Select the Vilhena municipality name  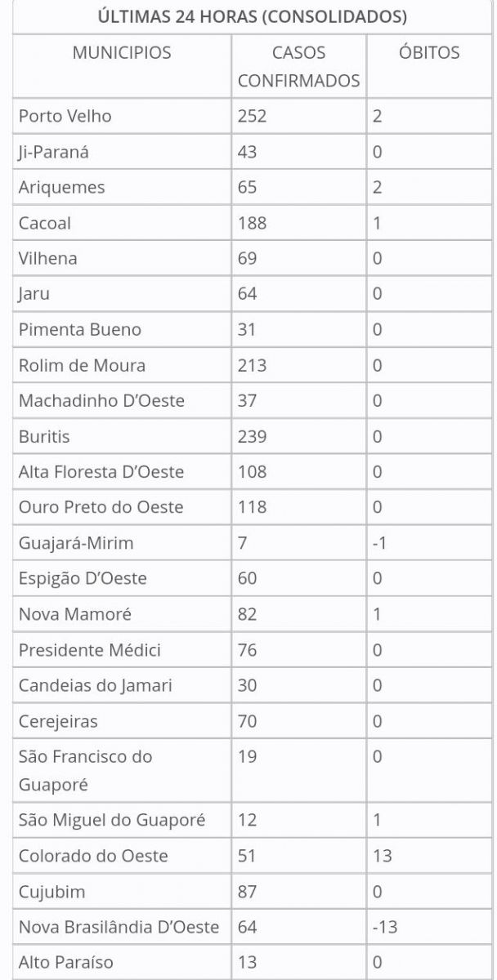click(48, 258)
